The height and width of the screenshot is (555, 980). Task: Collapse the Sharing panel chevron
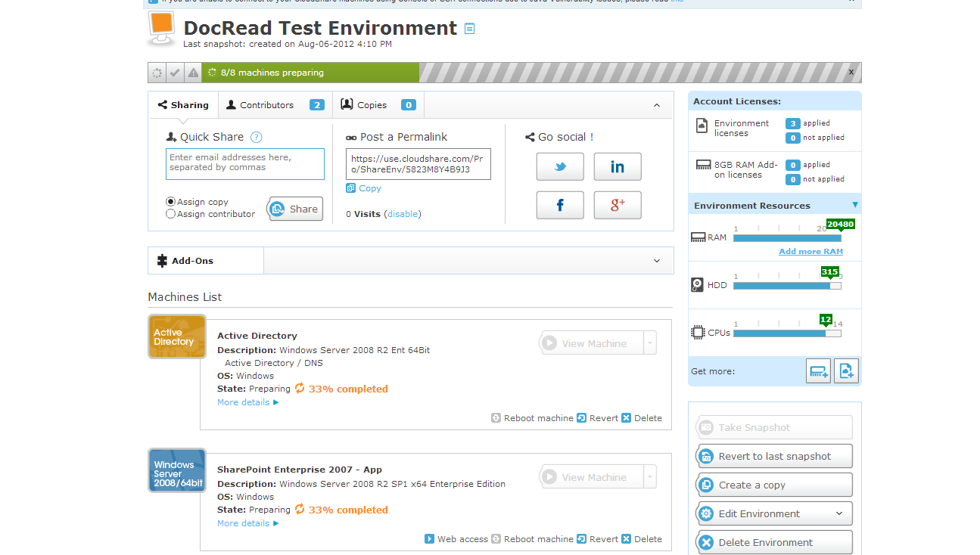[656, 105]
